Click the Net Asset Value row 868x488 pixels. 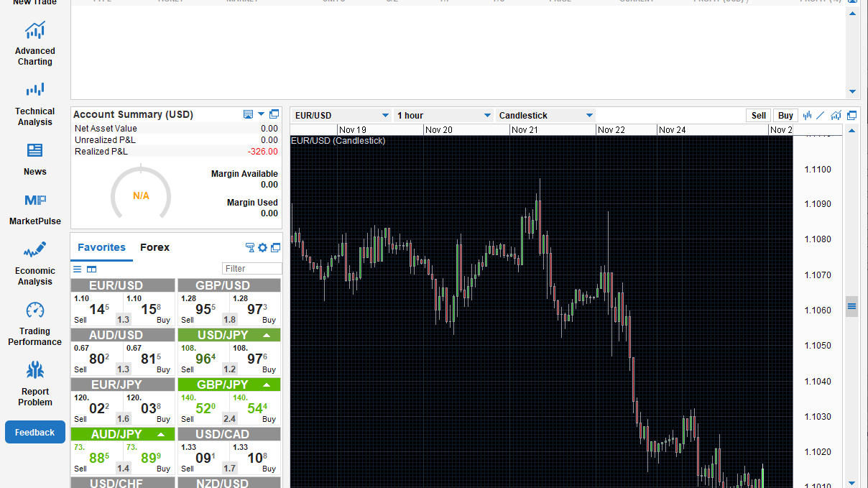click(x=176, y=128)
